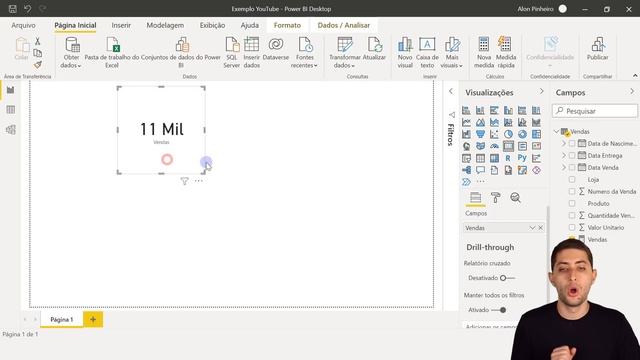
Task: Select the stacked bar chart visual
Action: (x=466, y=110)
